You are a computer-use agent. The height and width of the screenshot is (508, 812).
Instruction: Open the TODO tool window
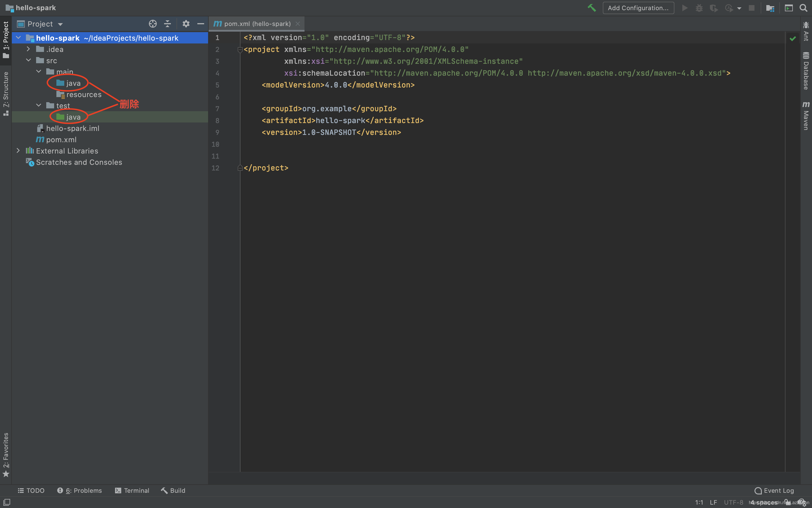31,490
